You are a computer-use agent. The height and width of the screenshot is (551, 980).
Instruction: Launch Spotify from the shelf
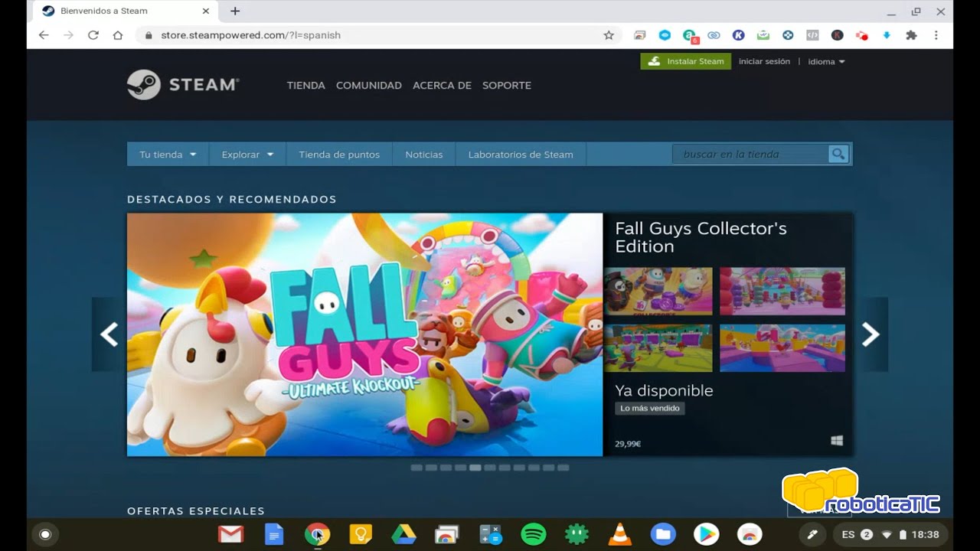[534, 534]
